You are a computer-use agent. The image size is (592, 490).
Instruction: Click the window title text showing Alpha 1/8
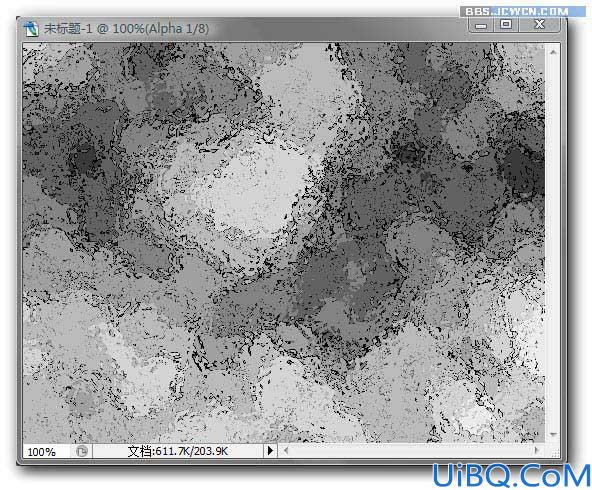click(x=126, y=29)
